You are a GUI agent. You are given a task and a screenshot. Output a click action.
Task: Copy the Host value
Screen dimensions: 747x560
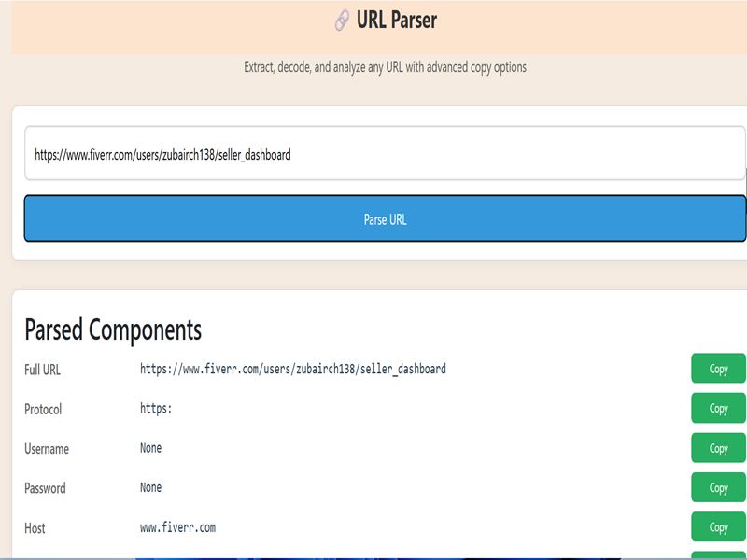[718, 527]
